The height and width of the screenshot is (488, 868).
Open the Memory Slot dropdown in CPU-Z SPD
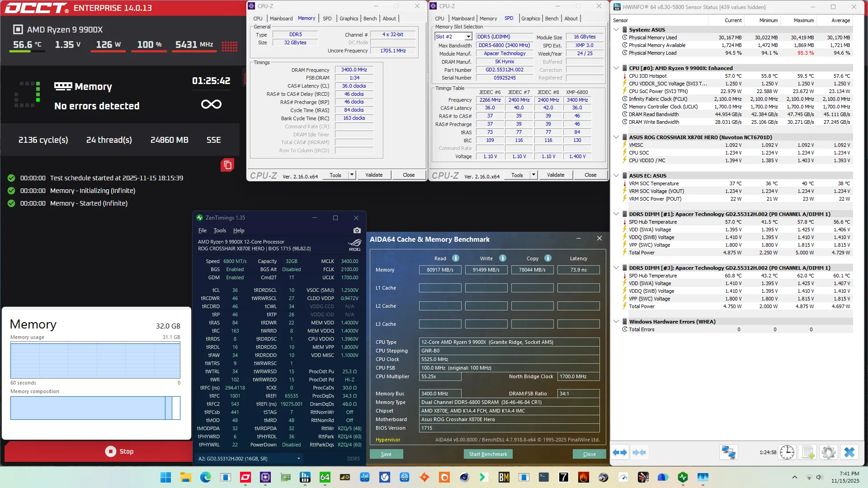tap(468, 36)
